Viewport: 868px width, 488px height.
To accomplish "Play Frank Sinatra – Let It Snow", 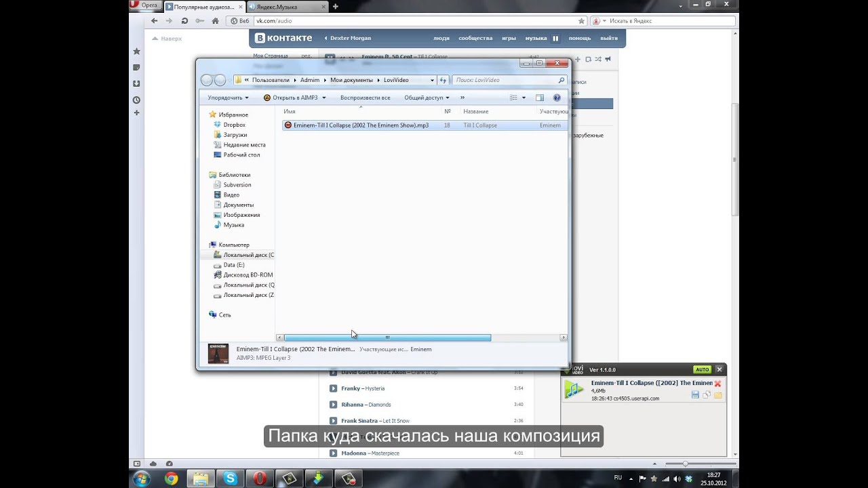I will coord(333,421).
